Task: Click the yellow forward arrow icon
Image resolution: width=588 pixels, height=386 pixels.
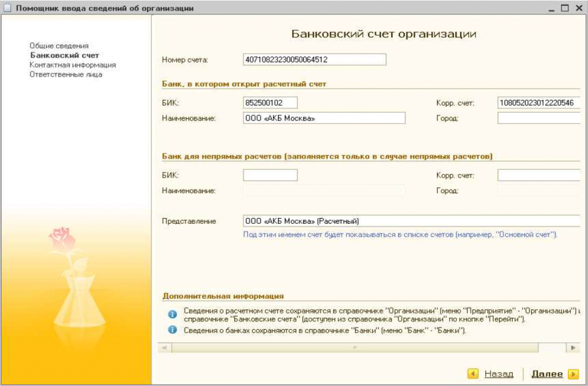Action: (x=572, y=374)
